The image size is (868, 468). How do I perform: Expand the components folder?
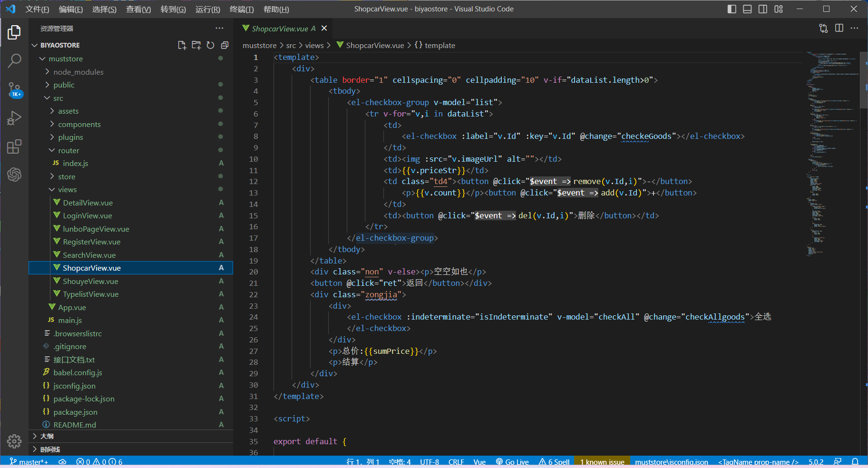(x=52, y=124)
